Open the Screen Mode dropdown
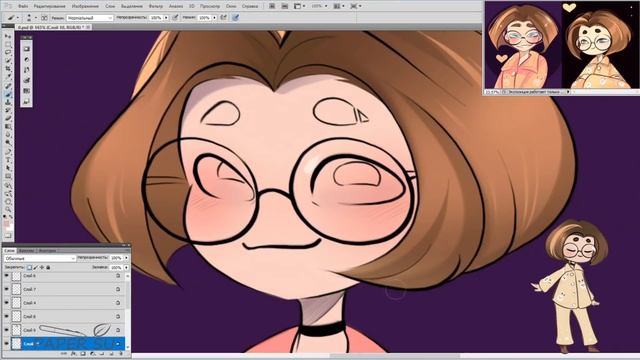The height and width of the screenshot is (360, 640). pos(356,6)
